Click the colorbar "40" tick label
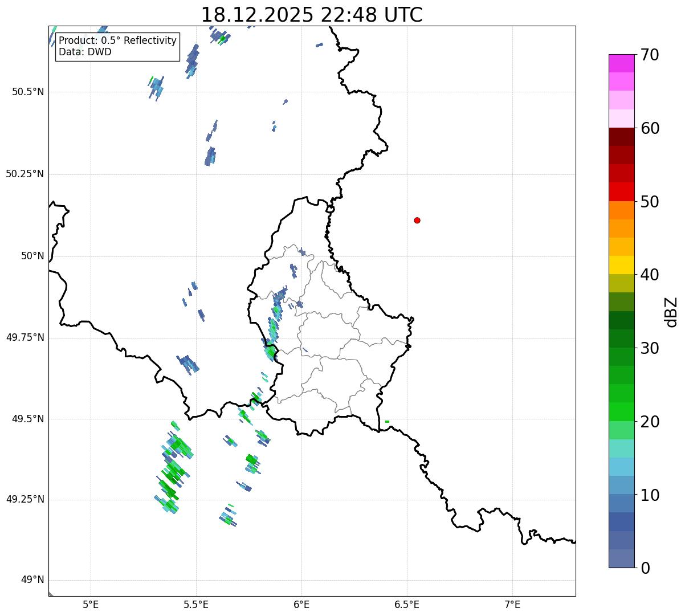685x616 pixels. coord(650,275)
